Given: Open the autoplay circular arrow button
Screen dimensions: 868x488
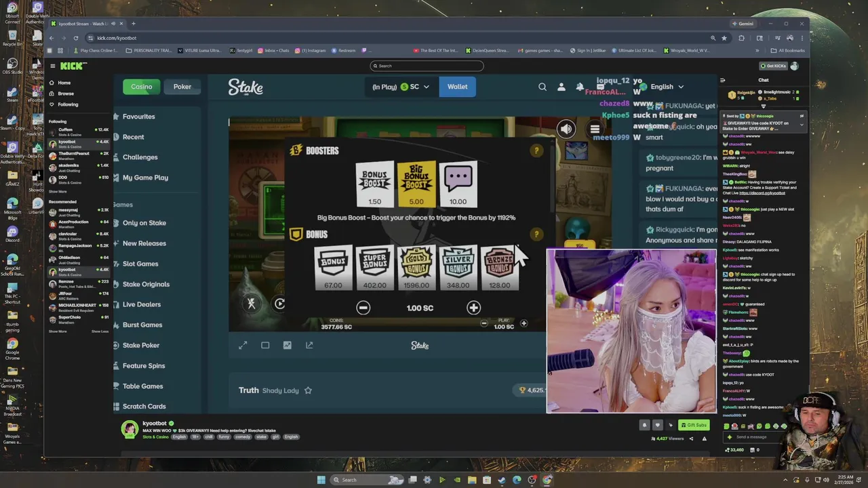Looking at the screenshot, I should coord(279,304).
